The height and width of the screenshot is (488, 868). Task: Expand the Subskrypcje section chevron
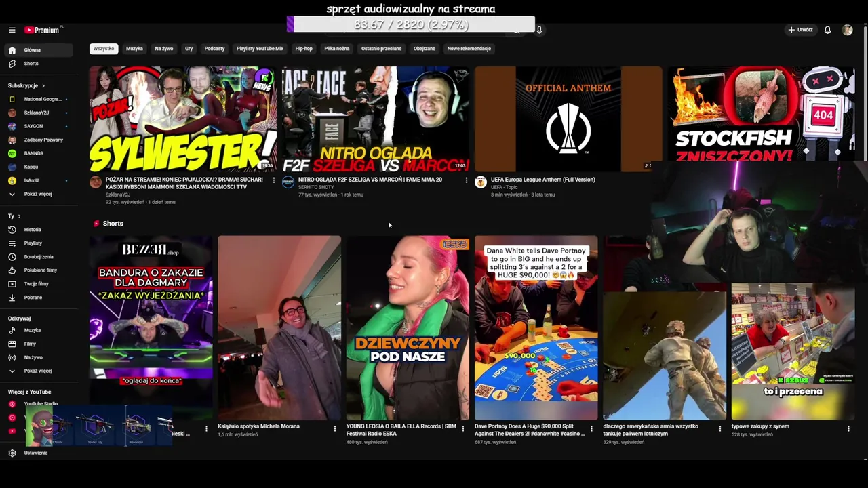43,86
